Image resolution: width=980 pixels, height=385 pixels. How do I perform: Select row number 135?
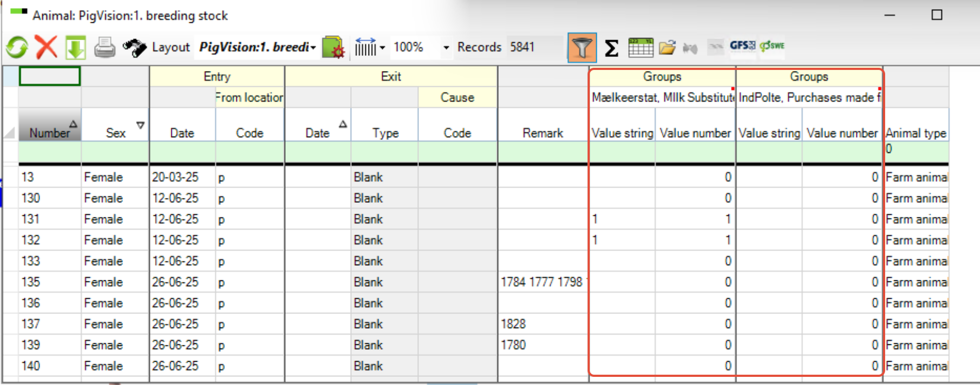(x=50, y=282)
